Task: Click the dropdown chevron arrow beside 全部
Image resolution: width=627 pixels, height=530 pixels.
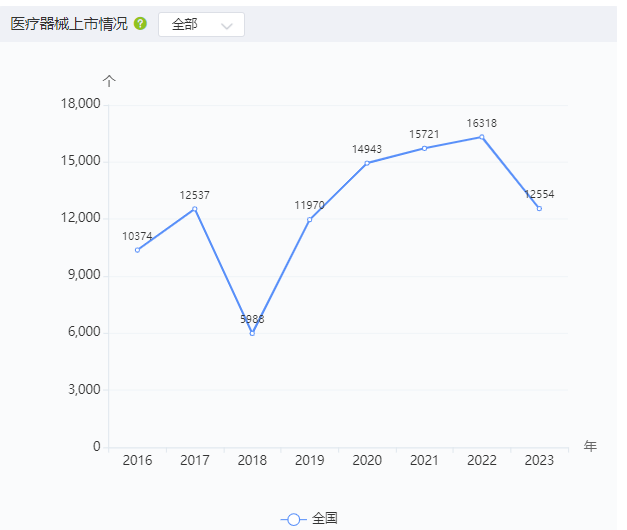Action: coord(227,26)
